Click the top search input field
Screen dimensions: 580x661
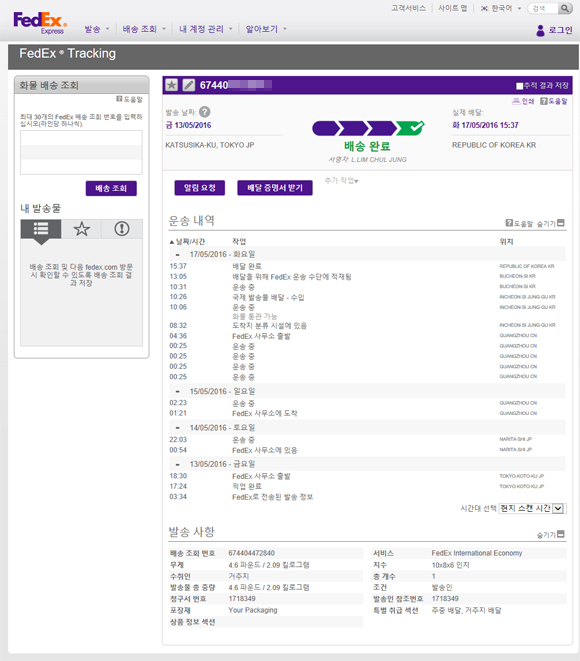pos(543,8)
